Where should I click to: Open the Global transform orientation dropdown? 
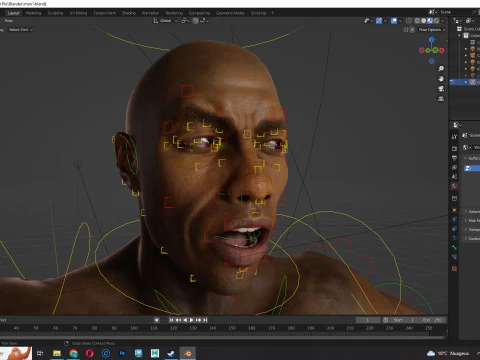coord(165,21)
